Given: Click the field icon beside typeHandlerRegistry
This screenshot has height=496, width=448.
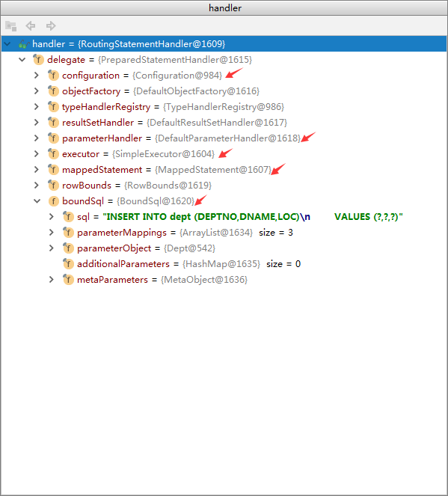Looking at the screenshot, I should pyautogui.click(x=53, y=106).
